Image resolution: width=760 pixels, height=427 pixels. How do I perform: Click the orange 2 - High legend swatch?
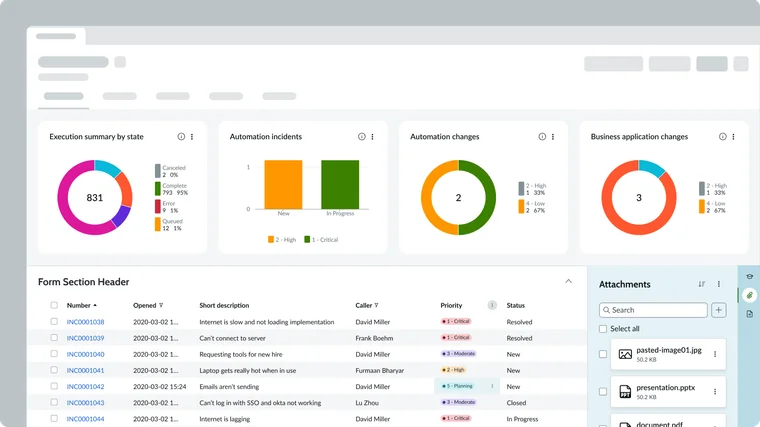coord(270,240)
